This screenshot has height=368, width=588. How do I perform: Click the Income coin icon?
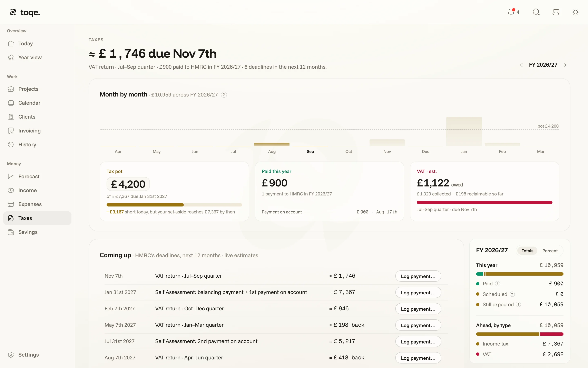11,190
